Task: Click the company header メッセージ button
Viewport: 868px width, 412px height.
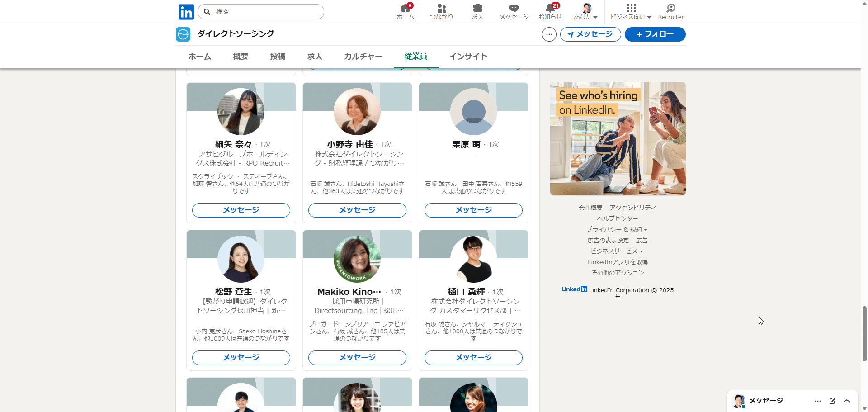Action: tap(590, 34)
